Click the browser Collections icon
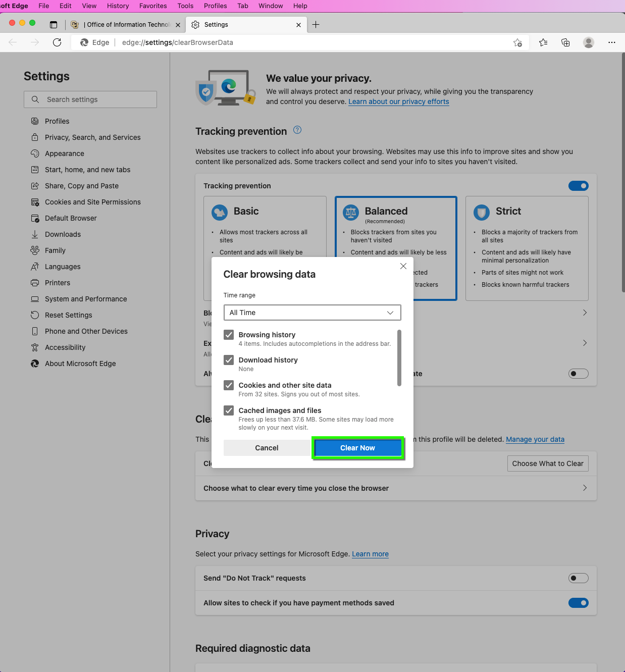 (565, 42)
